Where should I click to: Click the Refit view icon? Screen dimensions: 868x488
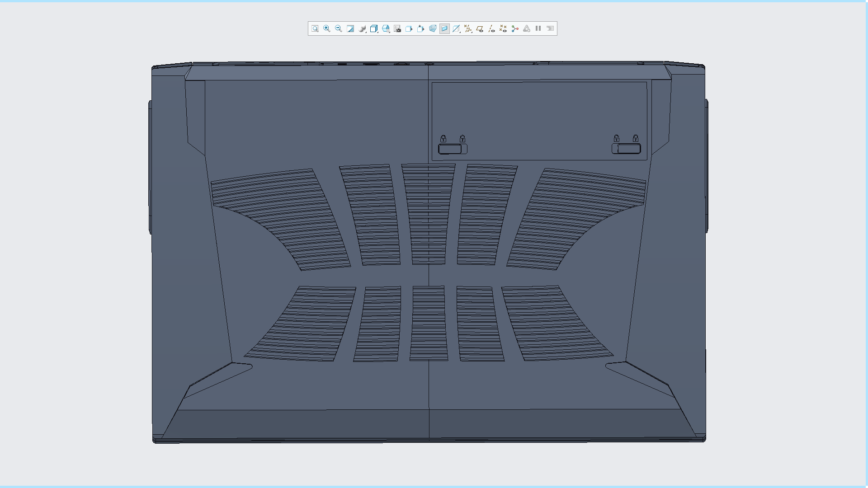(x=315, y=28)
